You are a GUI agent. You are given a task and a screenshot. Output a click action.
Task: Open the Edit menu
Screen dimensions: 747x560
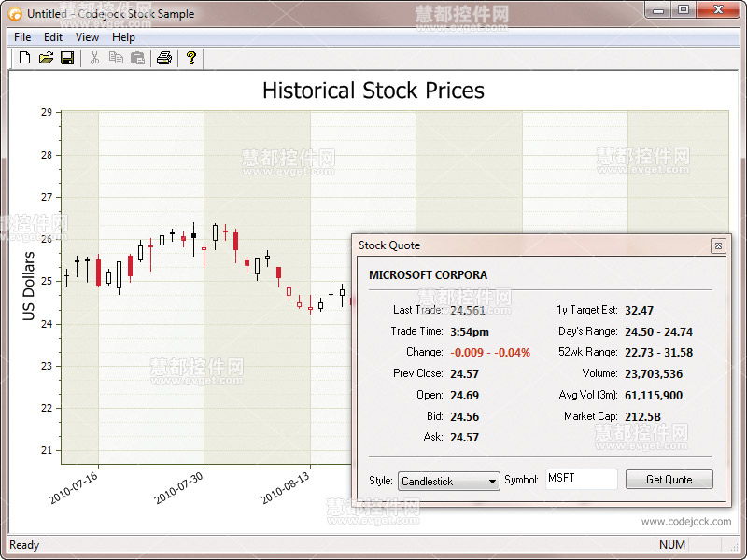[53, 37]
